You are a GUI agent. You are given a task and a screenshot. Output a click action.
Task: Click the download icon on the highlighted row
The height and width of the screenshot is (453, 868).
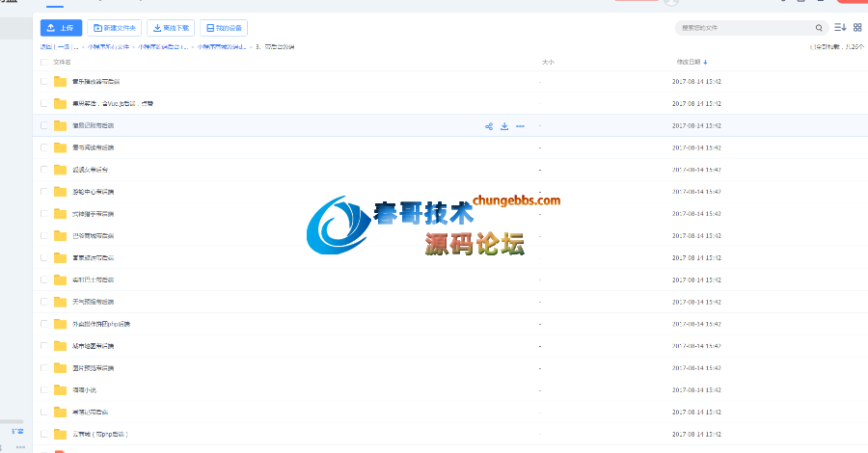(x=504, y=126)
